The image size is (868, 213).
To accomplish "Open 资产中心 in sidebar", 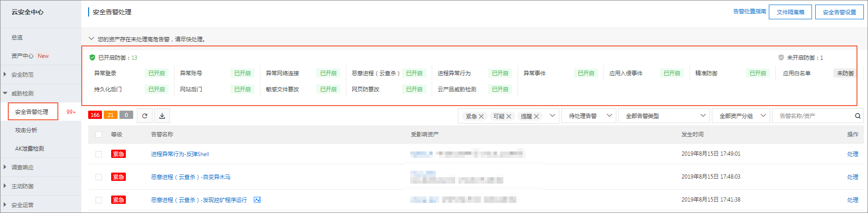I will (23, 56).
